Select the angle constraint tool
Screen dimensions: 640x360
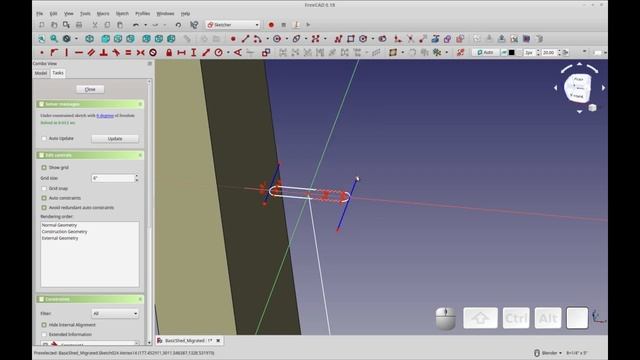(x=237, y=53)
